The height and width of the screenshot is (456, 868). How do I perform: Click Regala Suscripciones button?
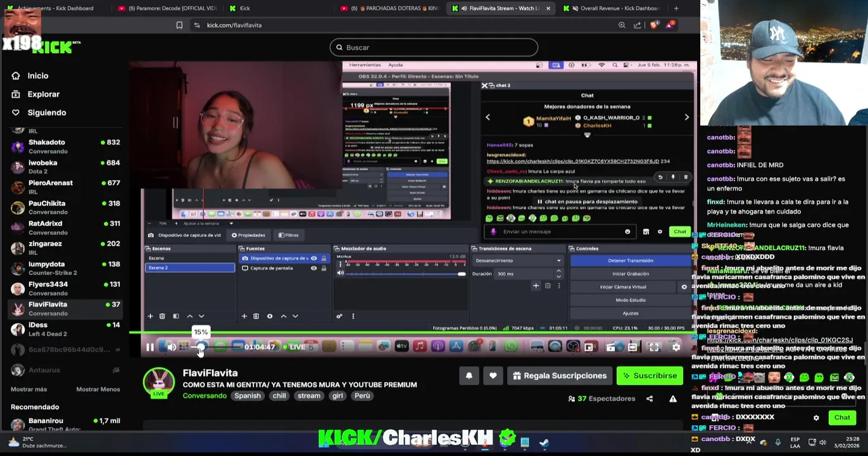tap(560, 376)
